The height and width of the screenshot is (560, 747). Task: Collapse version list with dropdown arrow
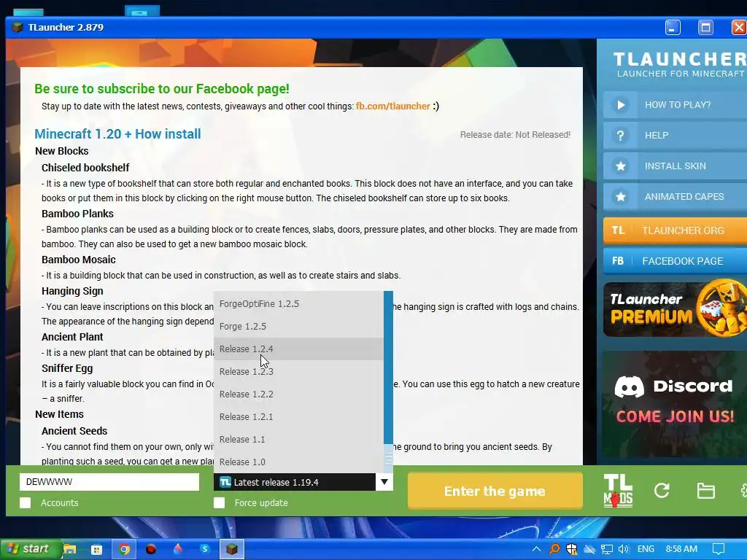[384, 482]
